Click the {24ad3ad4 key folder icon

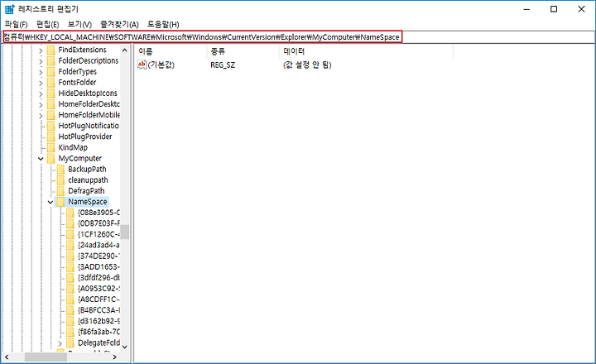tap(70, 245)
